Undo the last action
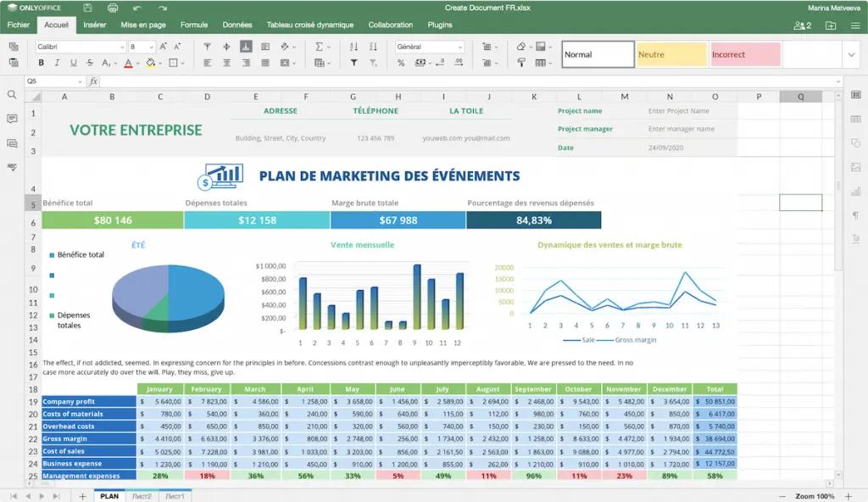Viewport: 868px width, 502px height. pyautogui.click(x=137, y=8)
